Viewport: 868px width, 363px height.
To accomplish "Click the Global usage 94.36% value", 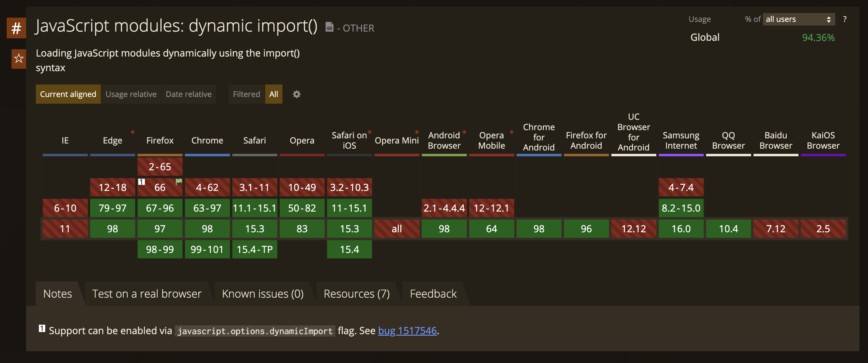I will [818, 37].
